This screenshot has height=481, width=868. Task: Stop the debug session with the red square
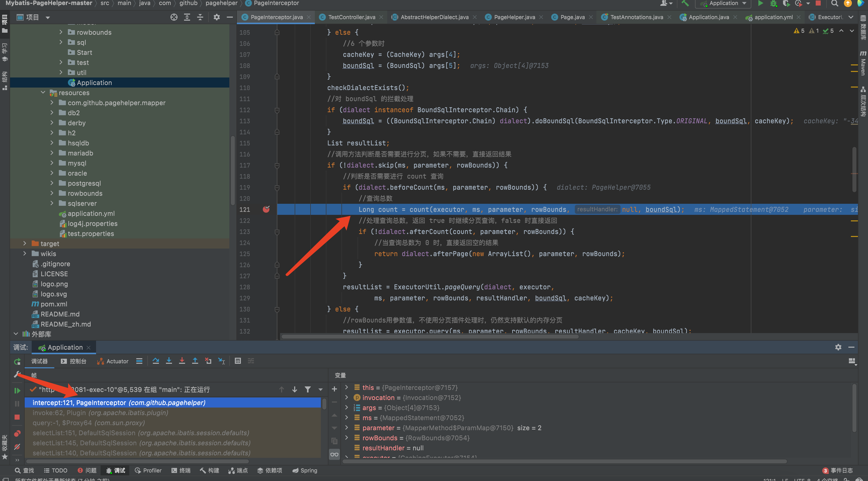click(17, 417)
